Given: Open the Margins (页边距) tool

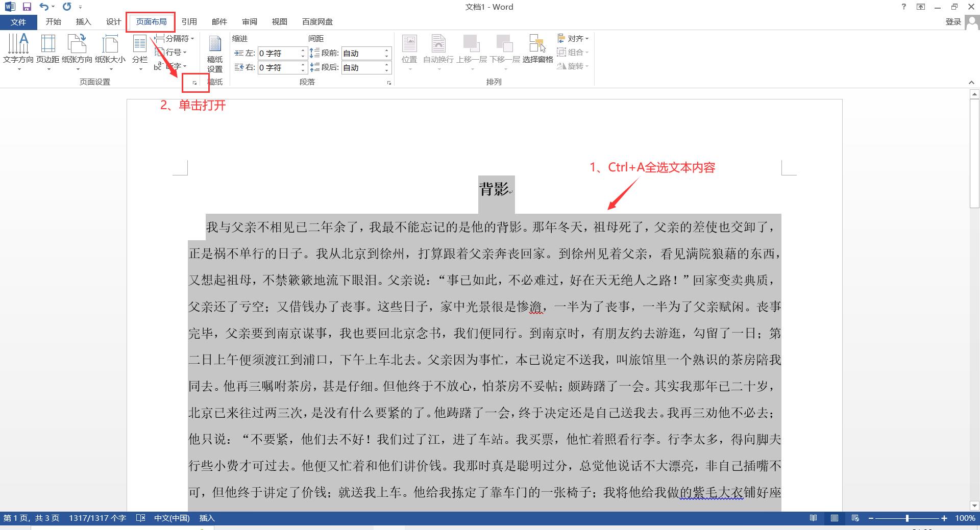Looking at the screenshot, I should click(48, 45).
